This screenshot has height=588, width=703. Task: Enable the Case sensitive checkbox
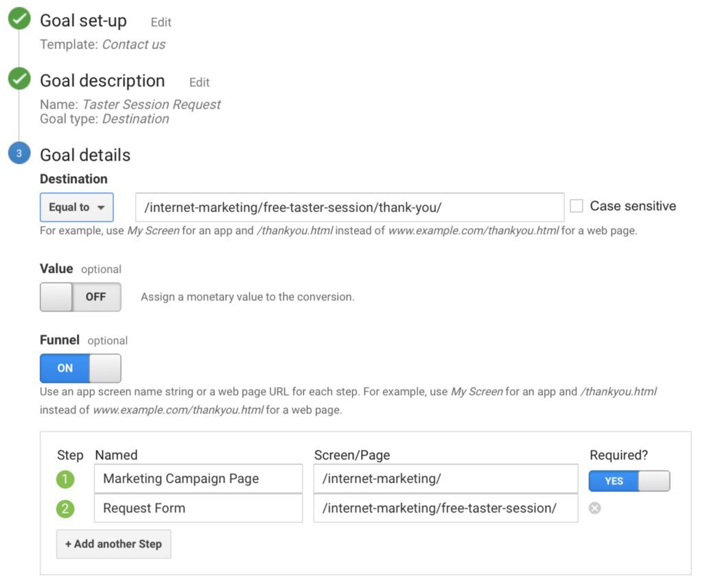click(x=576, y=206)
